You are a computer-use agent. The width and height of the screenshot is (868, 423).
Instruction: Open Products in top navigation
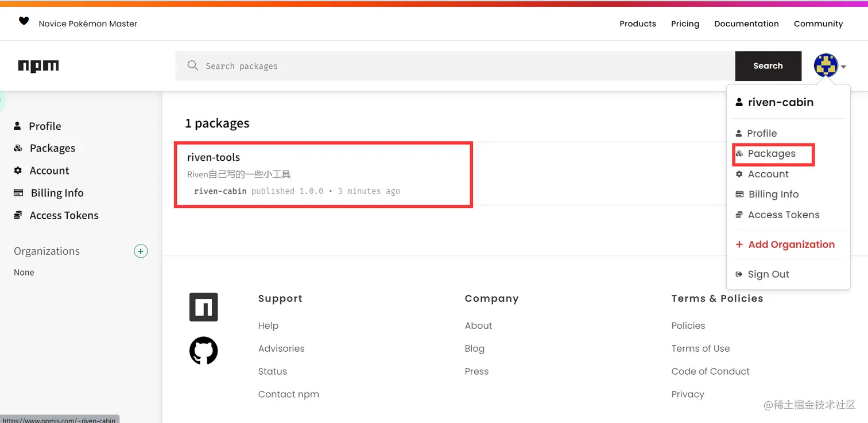click(638, 24)
